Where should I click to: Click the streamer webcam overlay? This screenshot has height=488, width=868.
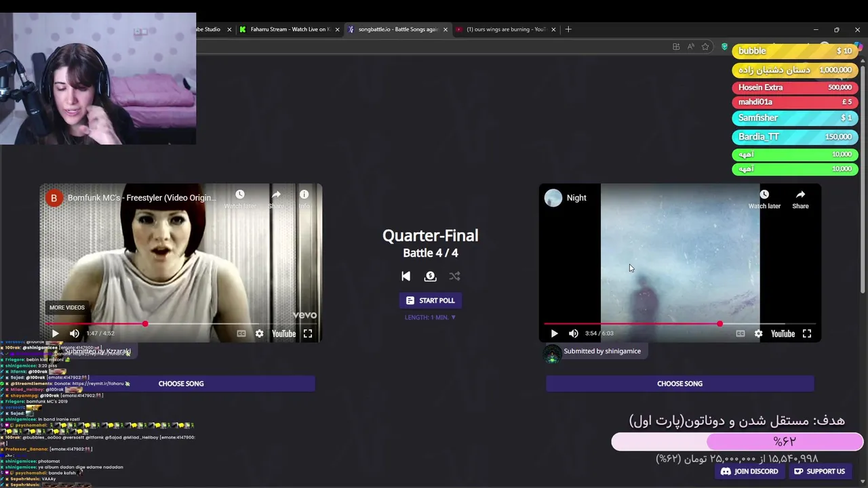pos(98,79)
